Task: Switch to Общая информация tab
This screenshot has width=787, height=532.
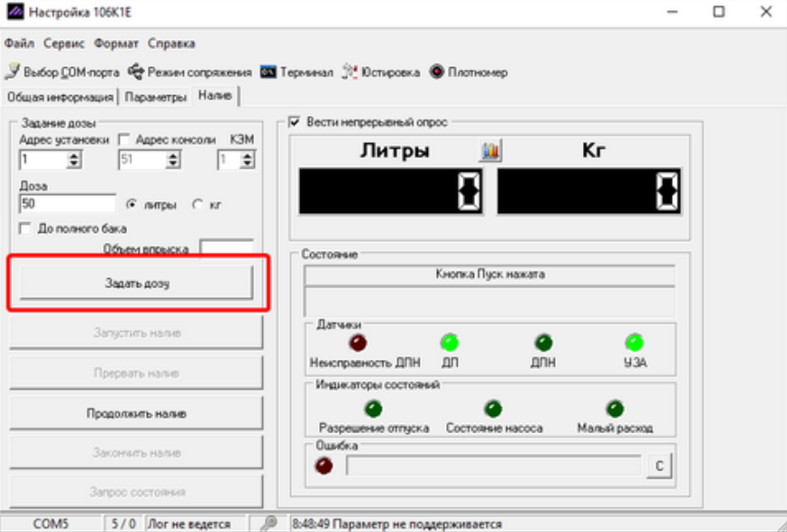Action: pos(60,97)
